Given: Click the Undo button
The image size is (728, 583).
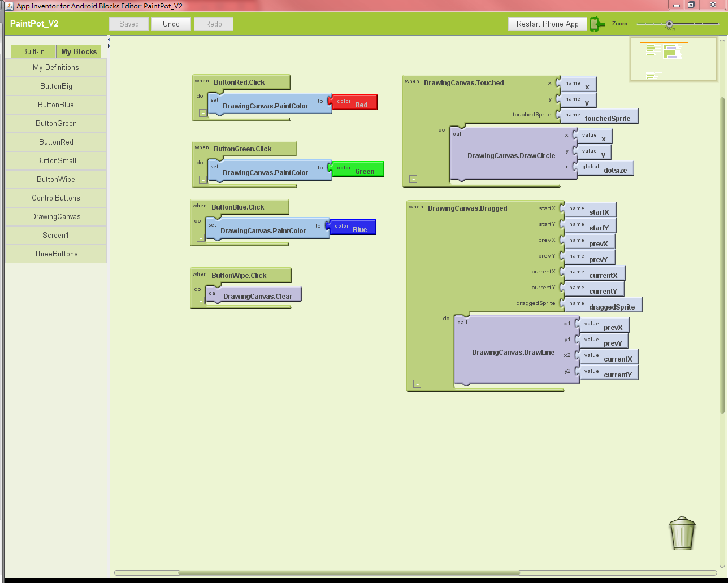Looking at the screenshot, I should (x=171, y=24).
